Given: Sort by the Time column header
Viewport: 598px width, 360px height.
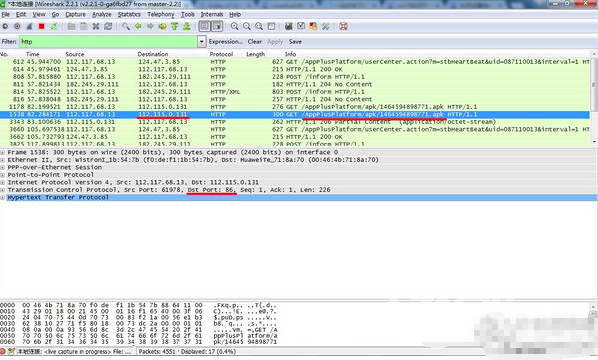Looking at the screenshot, I should [32, 54].
